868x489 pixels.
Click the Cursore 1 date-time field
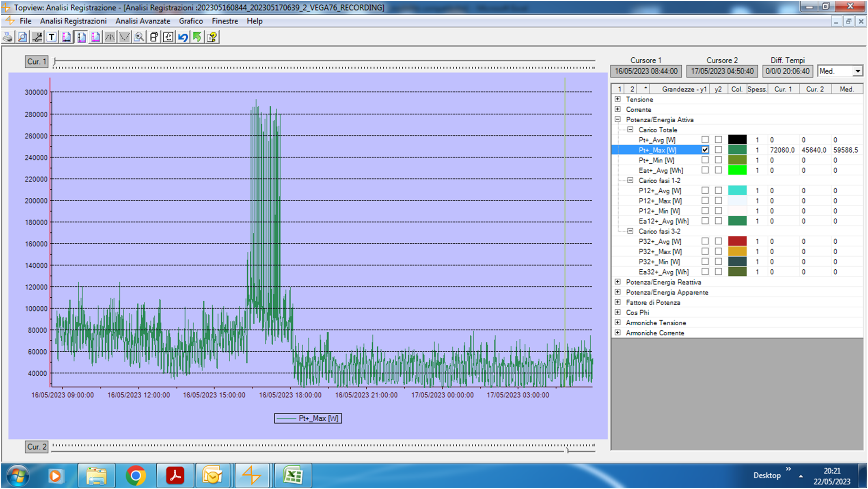pyautogui.click(x=646, y=71)
